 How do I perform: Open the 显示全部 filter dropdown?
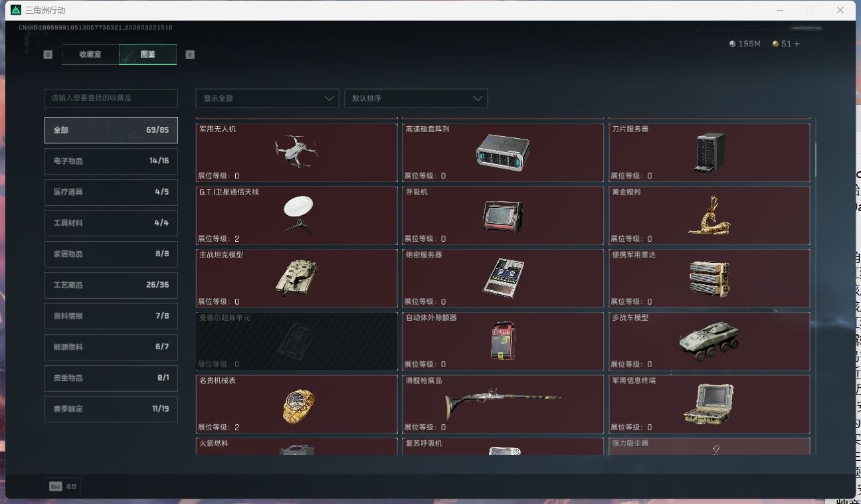267,98
